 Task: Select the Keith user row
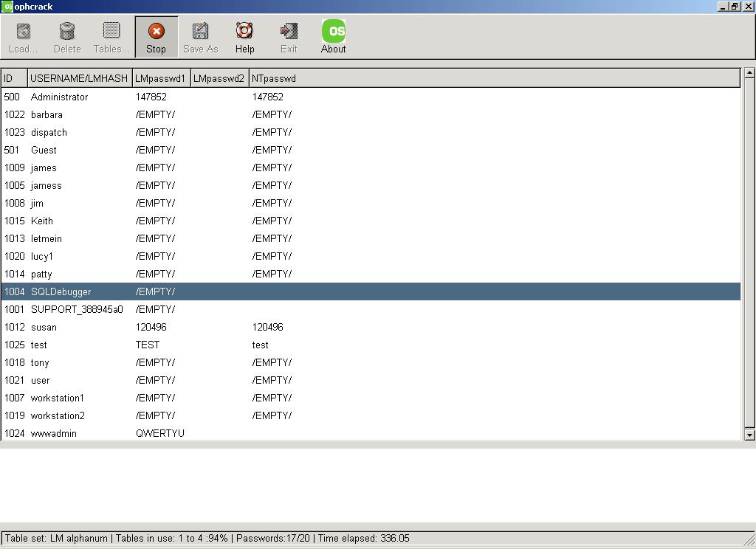point(371,221)
